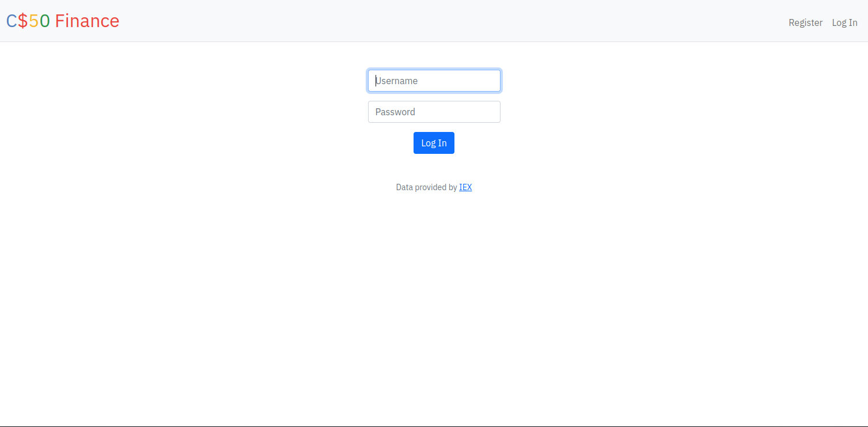Go to the Register page
The width and height of the screenshot is (868, 427).
pyautogui.click(x=805, y=22)
